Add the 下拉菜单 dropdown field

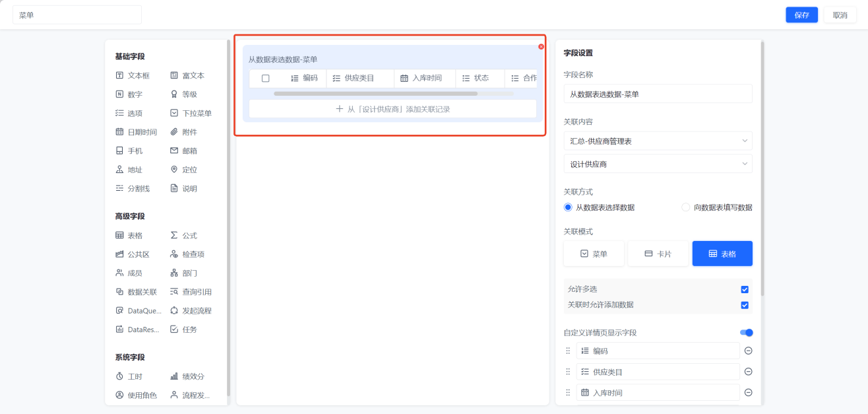[x=191, y=114]
